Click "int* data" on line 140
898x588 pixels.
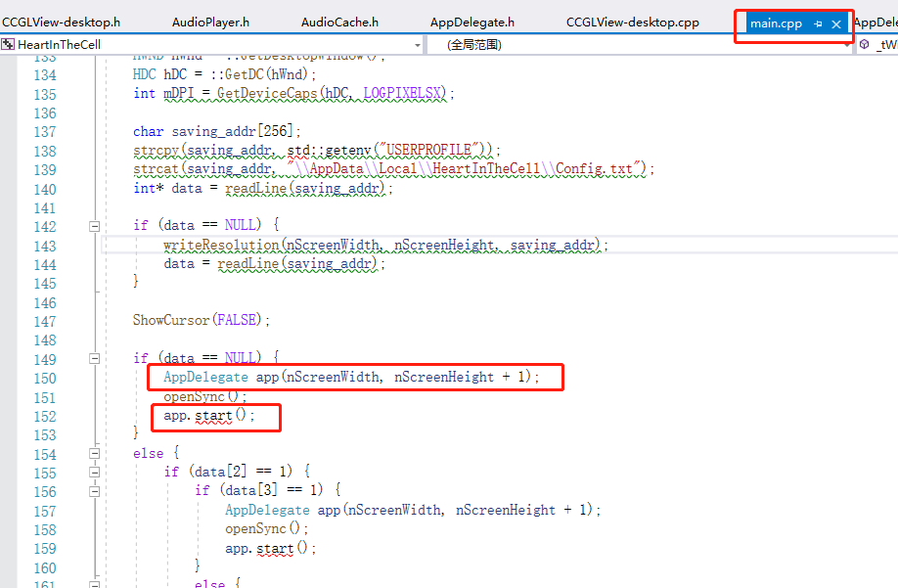click(167, 189)
